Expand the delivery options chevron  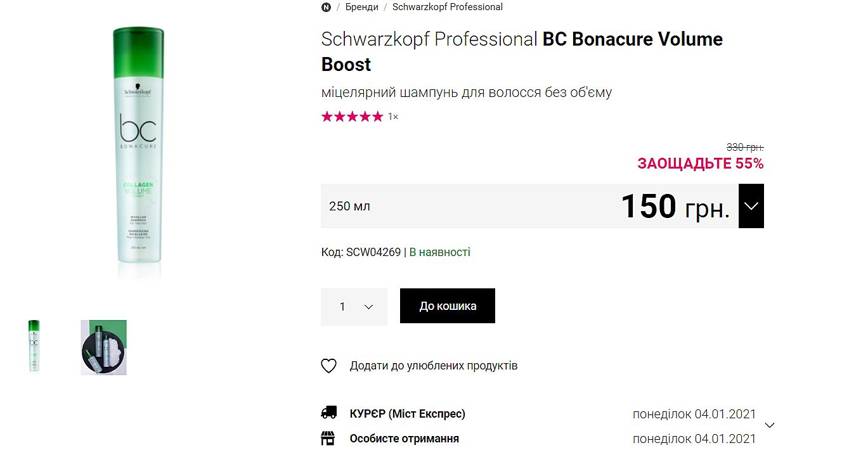pos(770,425)
